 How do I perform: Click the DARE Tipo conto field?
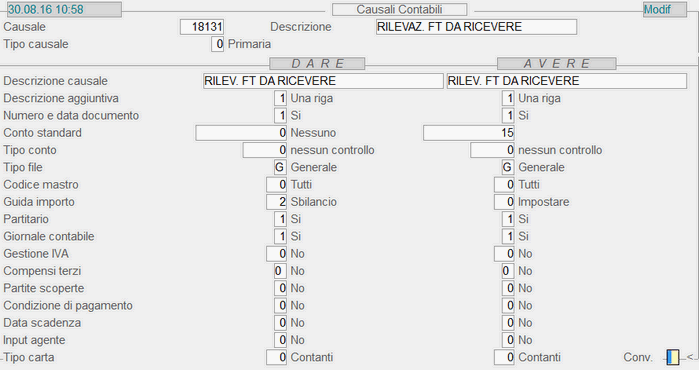pos(265,150)
